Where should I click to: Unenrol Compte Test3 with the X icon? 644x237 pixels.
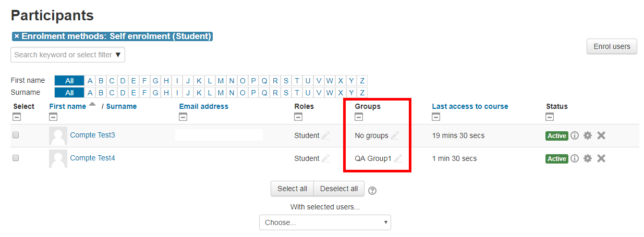(x=601, y=135)
